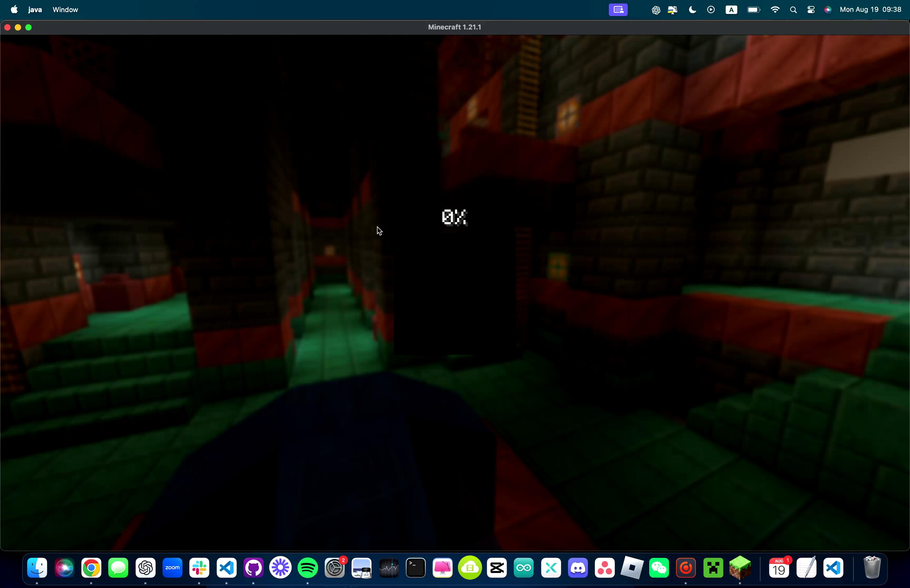
Task: Toggle Wi-Fi from the menu bar
Action: pyautogui.click(x=775, y=9)
